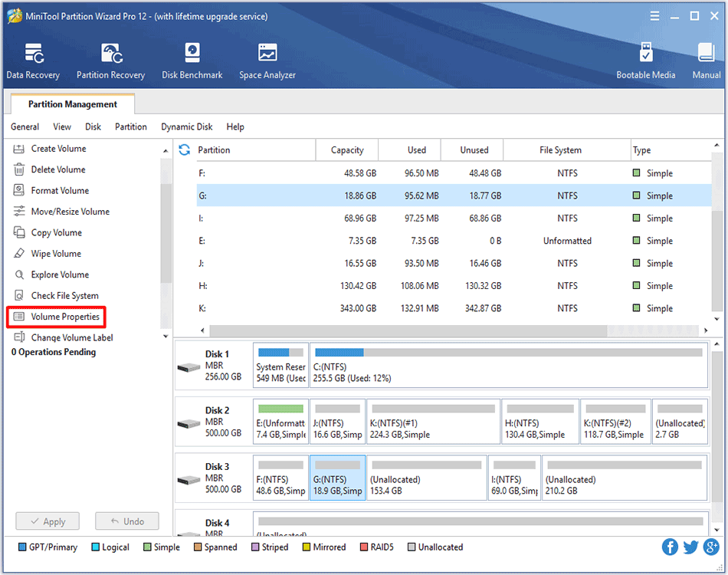The image size is (728, 575).
Task: Select the F: partition row
Action: click(x=454, y=173)
